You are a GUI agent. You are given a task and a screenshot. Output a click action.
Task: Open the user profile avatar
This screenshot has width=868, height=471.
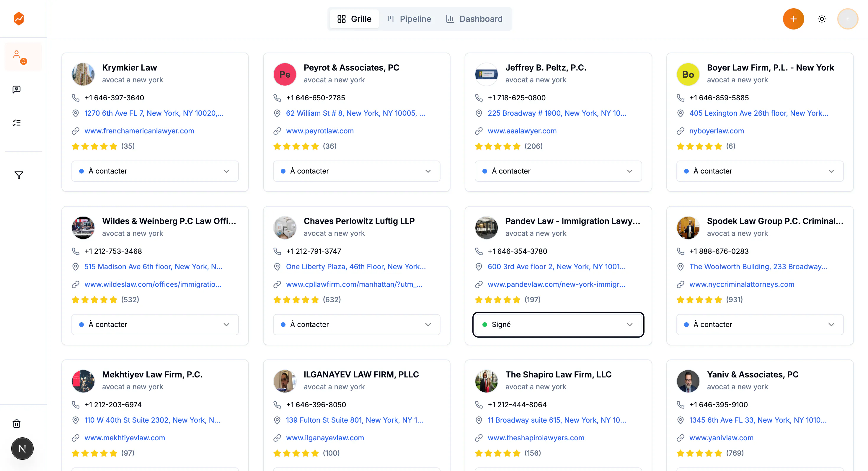[848, 19]
